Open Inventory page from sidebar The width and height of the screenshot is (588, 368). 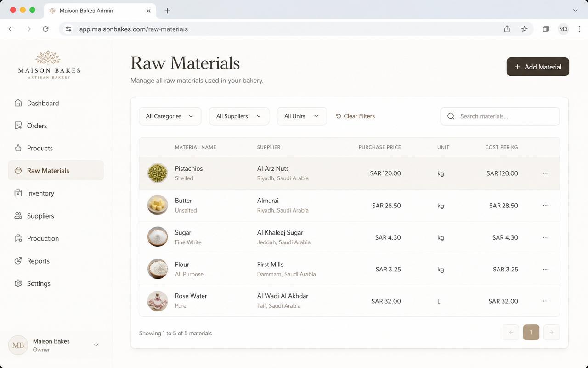[x=56, y=193]
